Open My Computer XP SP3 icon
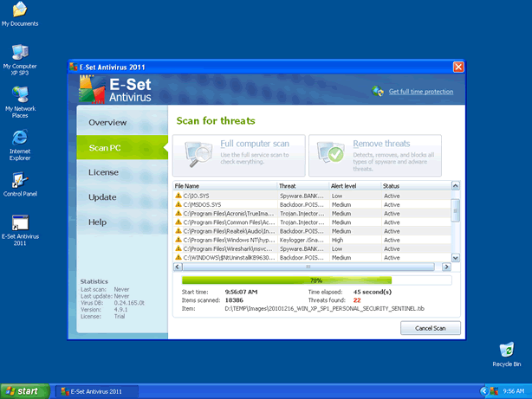532x399 pixels. coord(19,53)
